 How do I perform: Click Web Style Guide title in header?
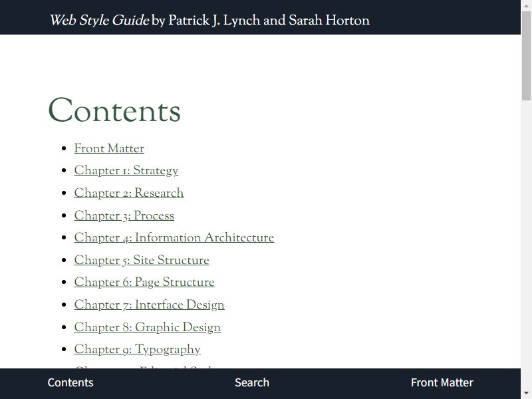click(x=99, y=21)
